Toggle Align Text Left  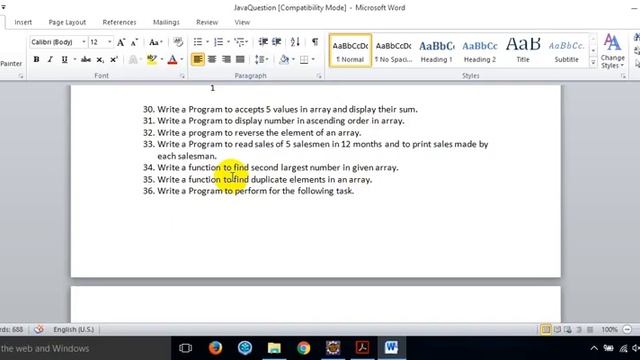click(x=198, y=60)
